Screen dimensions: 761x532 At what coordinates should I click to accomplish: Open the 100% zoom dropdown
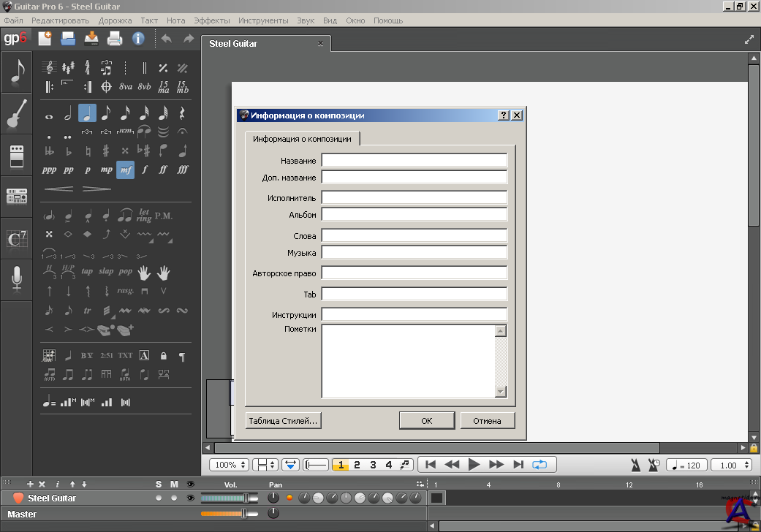[x=228, y=465]
